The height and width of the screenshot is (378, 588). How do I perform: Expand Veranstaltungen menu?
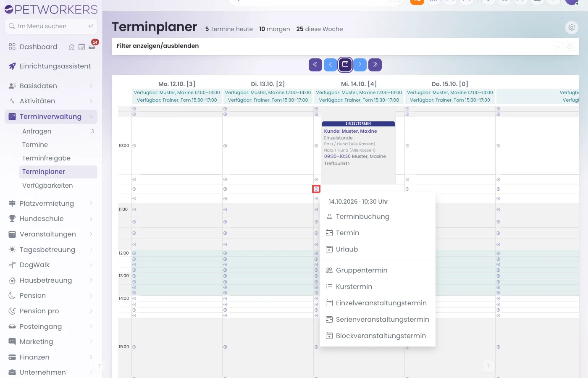(x=51, y=234)
